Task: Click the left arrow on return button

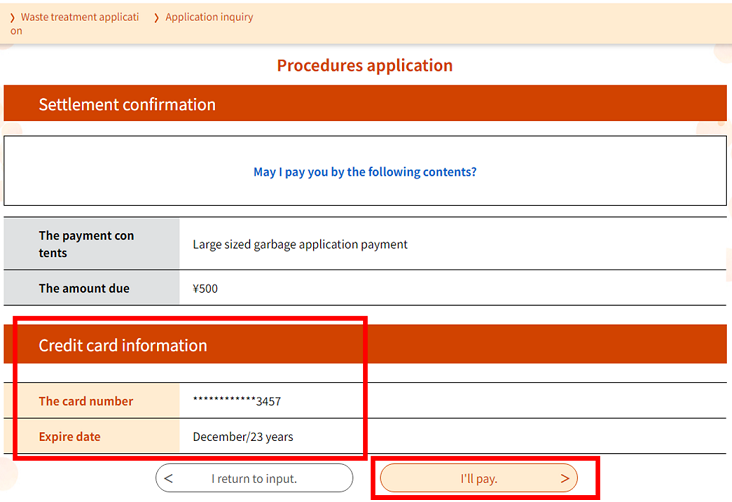Action: tap(169, 478)
